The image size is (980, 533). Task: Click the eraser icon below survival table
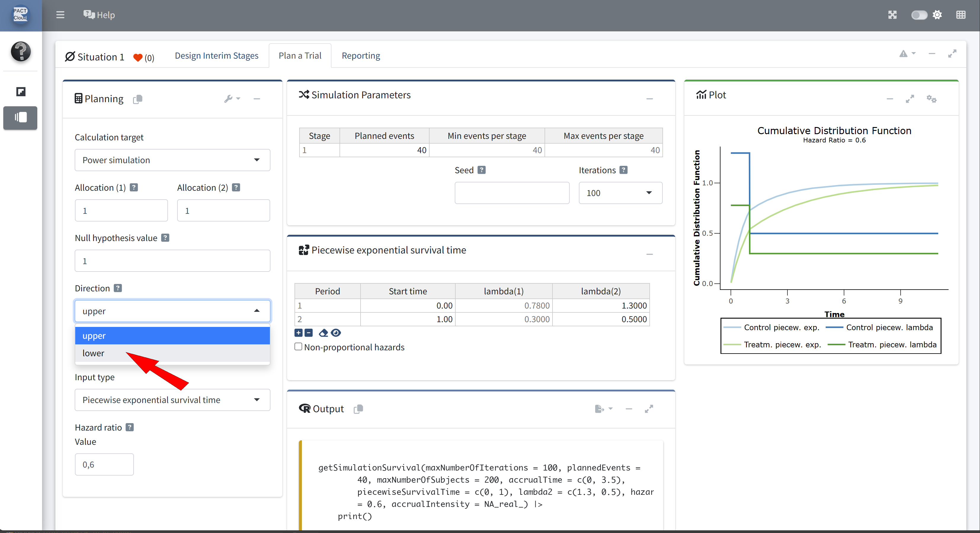point(323,333)
